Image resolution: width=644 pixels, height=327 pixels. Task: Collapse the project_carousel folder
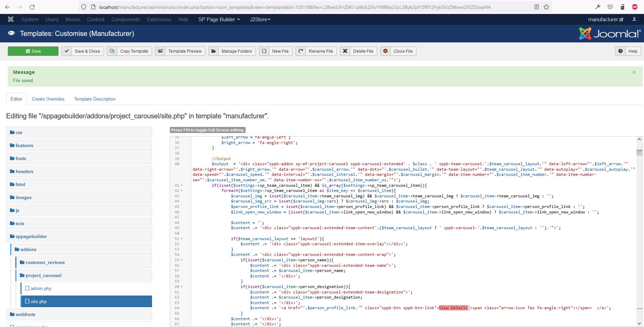pos(43,275)
